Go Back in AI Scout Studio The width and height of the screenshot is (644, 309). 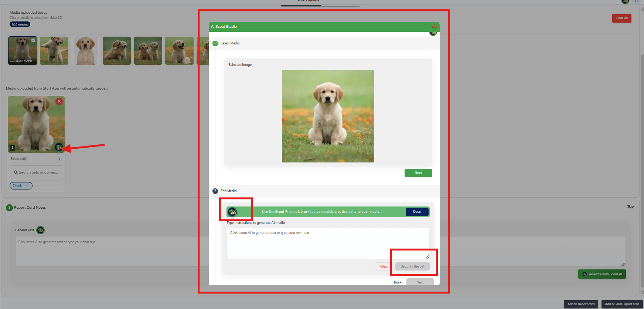pos(398,282)
